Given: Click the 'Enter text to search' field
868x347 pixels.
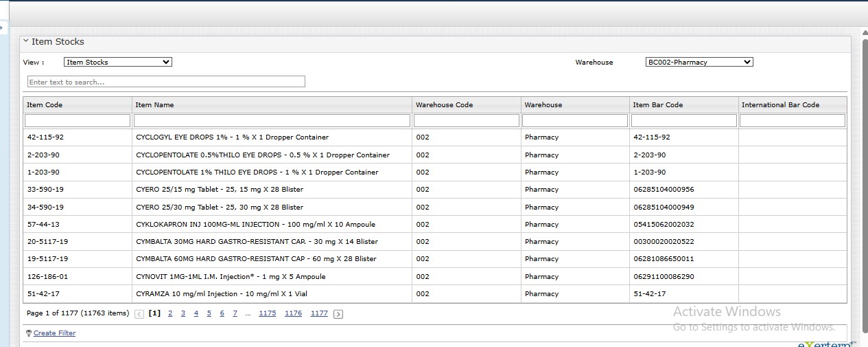Looking at the screenshot, I should (166, 82).
